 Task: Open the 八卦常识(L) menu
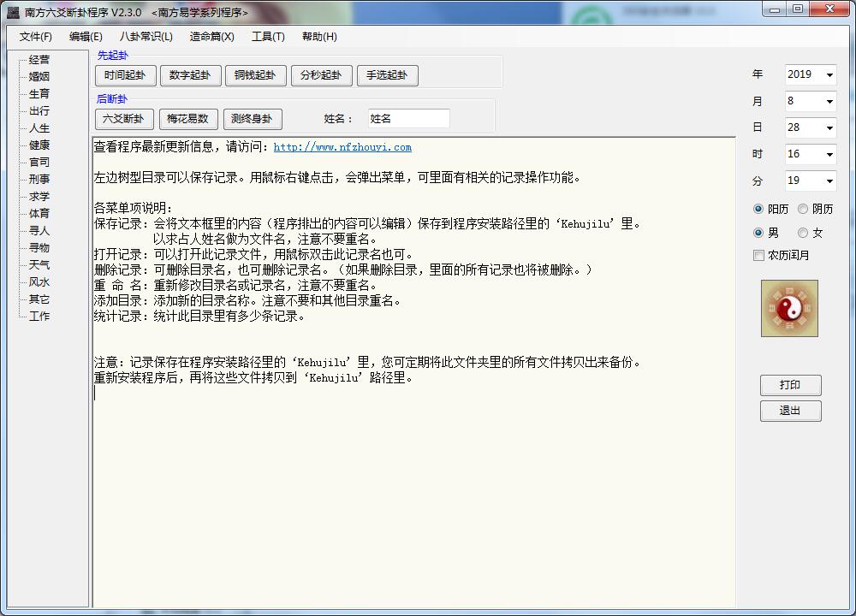(146, 37)
